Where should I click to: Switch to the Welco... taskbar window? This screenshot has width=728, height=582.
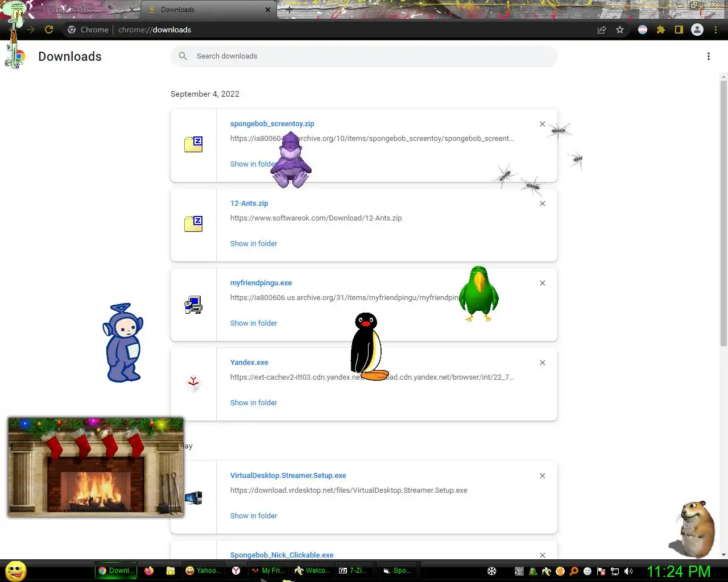click(312, 571)
